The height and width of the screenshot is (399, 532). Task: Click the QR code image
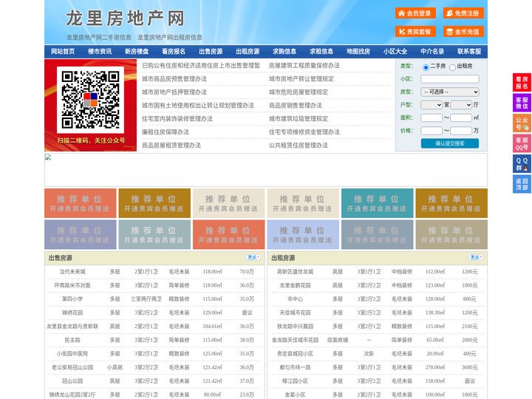90,100
